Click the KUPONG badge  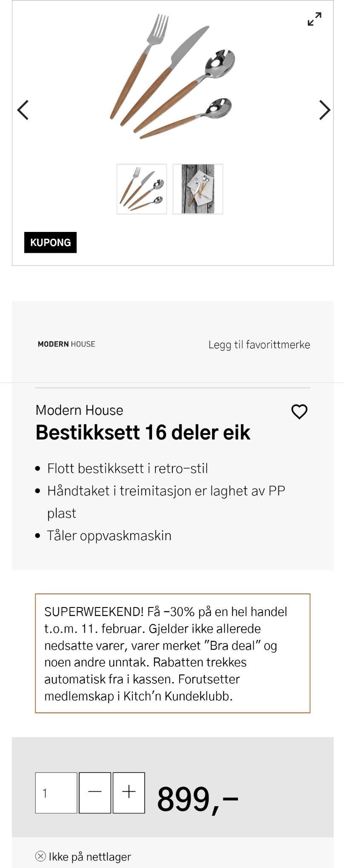(x=50, y=243)
